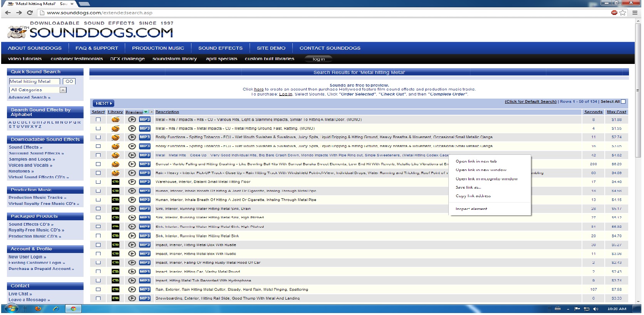This screenshot has height=315, width=644.
Task: Open the video tutorials link
Action: 25,59
